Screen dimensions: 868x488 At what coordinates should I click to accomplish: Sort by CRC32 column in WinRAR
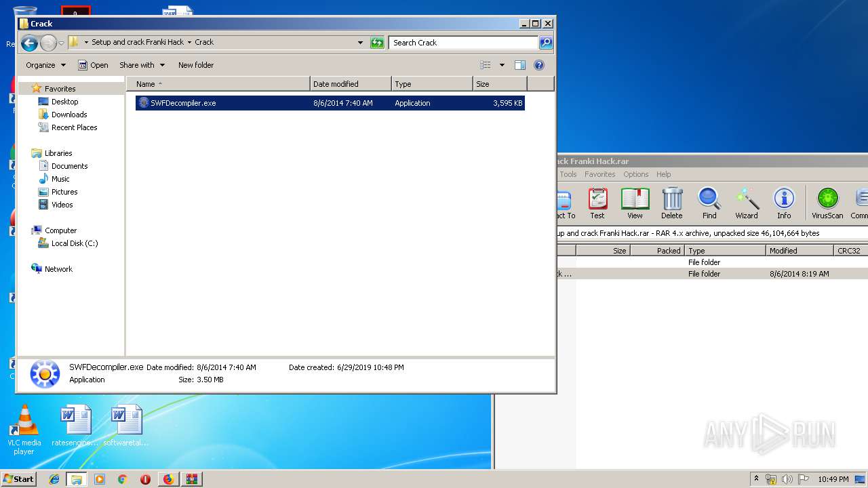[x=851, y=251]
